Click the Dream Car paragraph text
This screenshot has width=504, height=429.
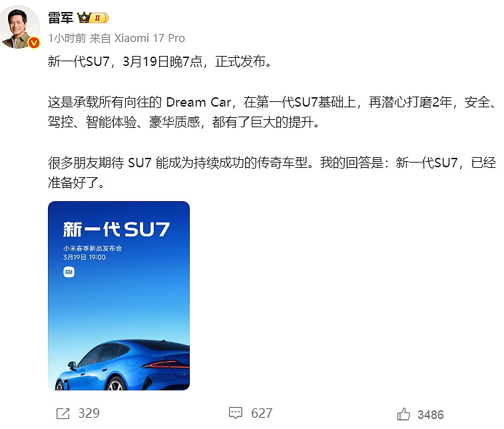click(272, 112)
